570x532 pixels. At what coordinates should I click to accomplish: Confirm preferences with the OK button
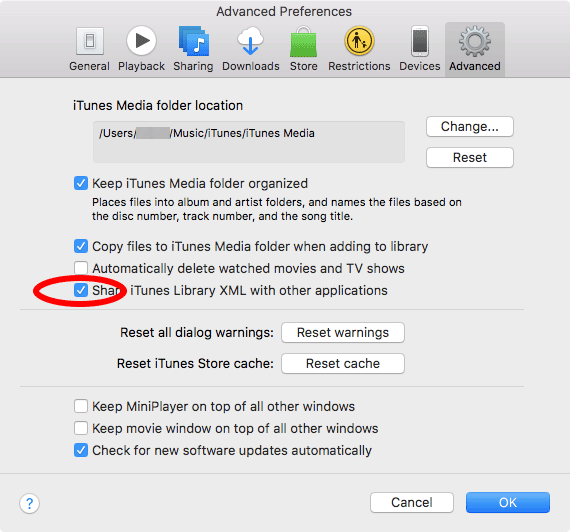pyautogui.click(x=508, y=503)
